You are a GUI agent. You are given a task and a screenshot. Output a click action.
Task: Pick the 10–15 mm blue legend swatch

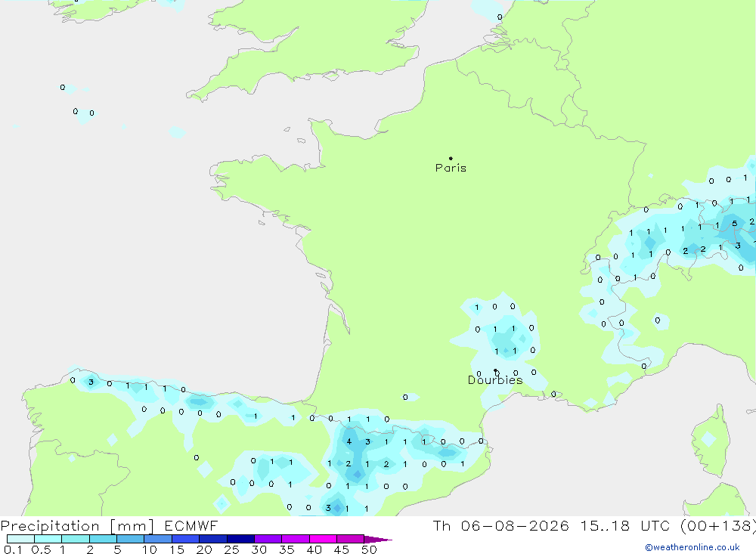(x=158, y=539)
